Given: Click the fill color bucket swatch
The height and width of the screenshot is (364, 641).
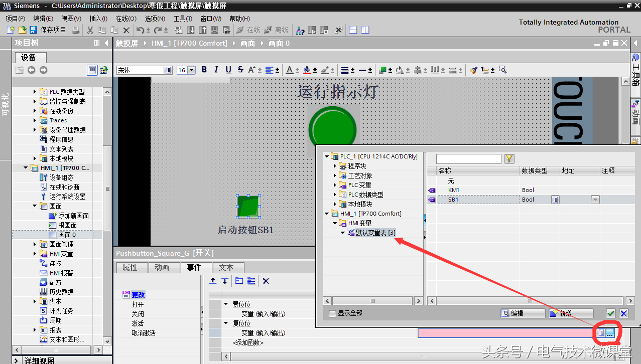Looking at the screenshot, I should tap(307, 70).
